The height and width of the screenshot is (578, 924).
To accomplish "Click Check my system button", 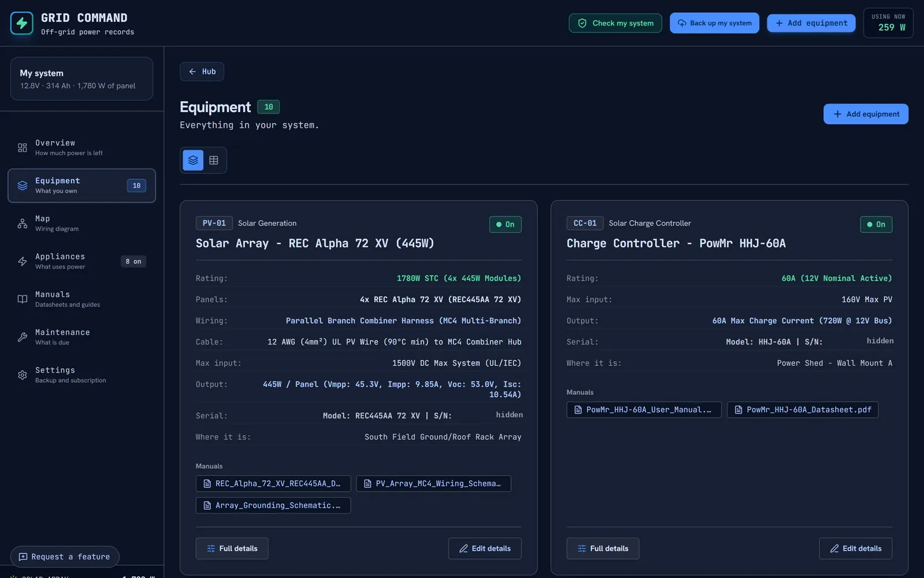I will 615,23.
